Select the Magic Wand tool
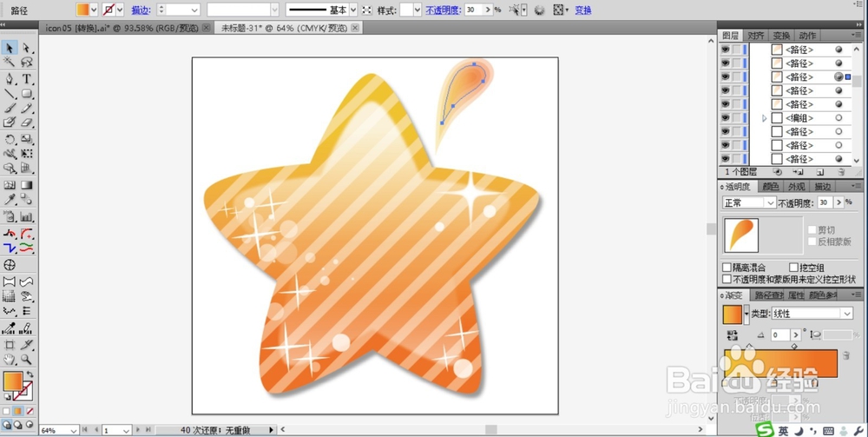Image resolution: width=868 pixels, height=437 pixels. 10,62
